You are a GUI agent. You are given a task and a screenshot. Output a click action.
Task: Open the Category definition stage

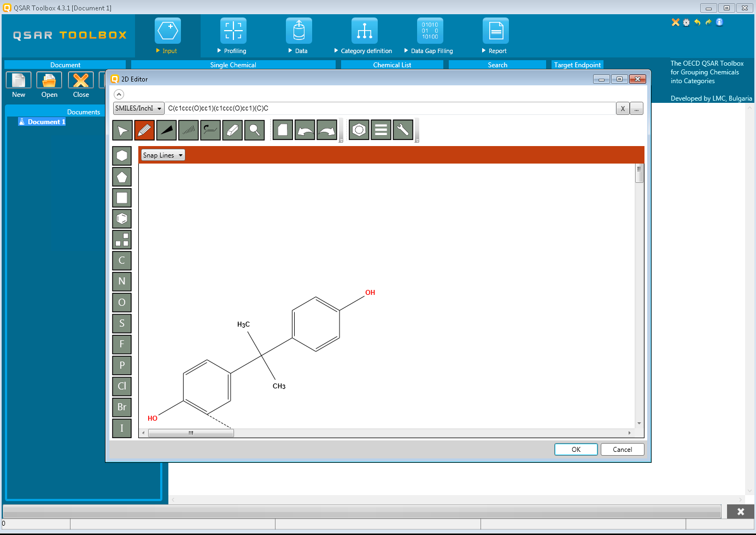pyautogui.click(x=364, y=36)
